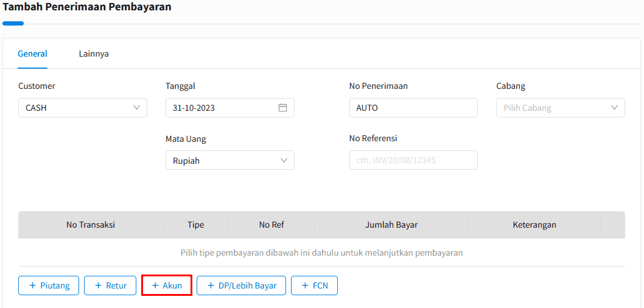The width and height of the screenshot is (644, 308).
Task: Open the Tanggal calendar icon
Action: [282, 108]
